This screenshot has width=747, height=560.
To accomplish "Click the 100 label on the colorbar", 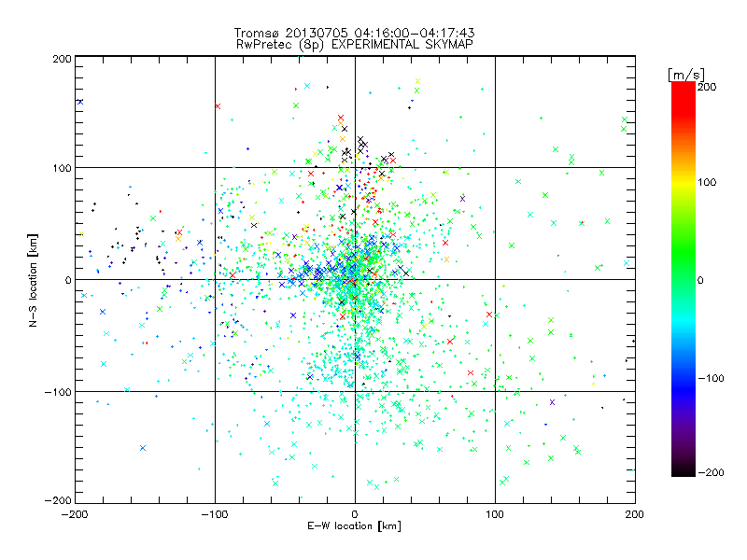I will (x=707, y=182).
